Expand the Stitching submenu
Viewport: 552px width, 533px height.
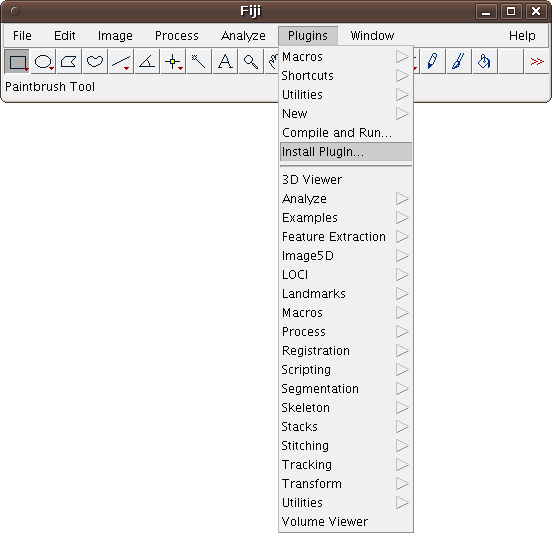[x=346, y=446]
